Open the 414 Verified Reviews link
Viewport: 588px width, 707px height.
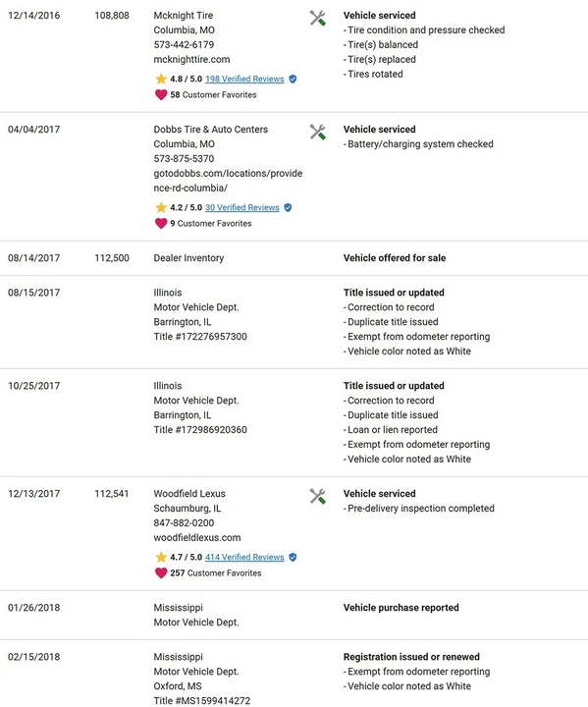[x=244, y=558]
